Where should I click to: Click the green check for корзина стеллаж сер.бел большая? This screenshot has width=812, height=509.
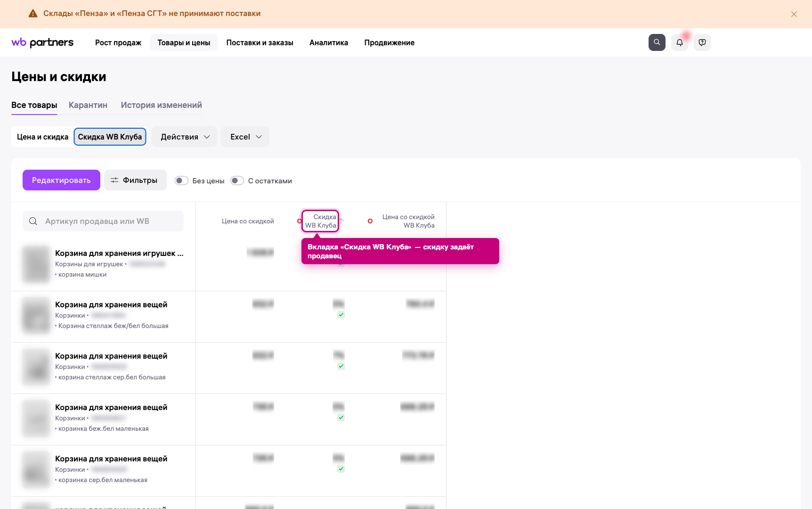(x=341, y=366)
